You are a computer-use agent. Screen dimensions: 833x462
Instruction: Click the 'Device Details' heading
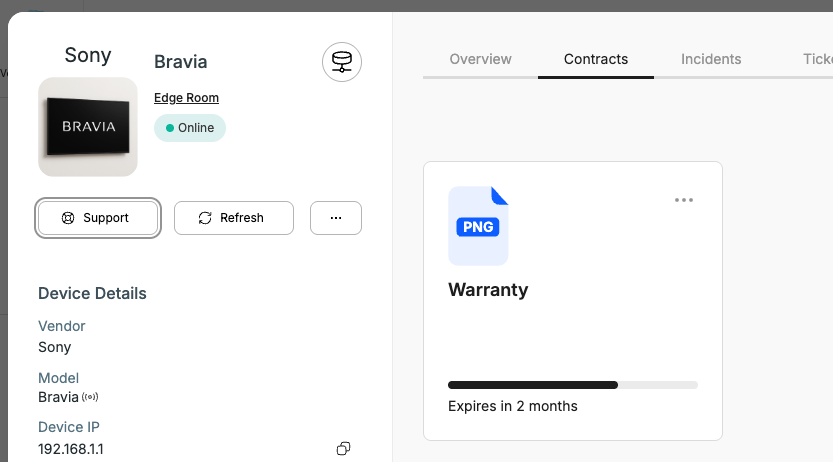[x=92, y=293]
